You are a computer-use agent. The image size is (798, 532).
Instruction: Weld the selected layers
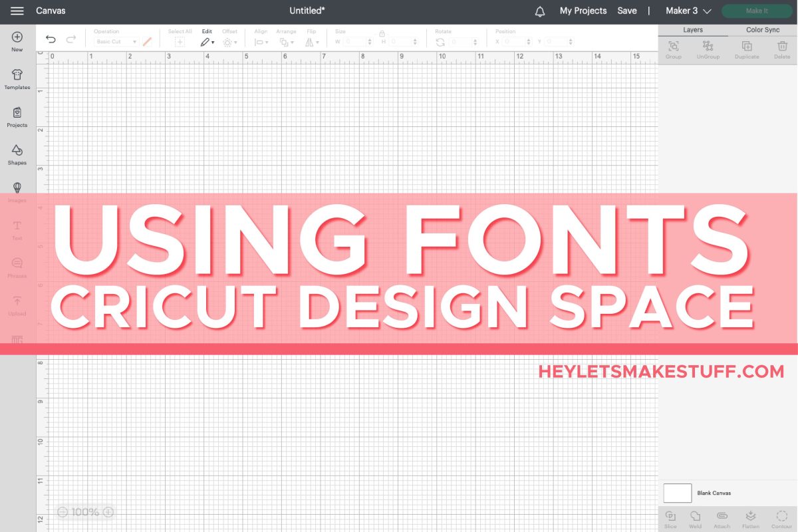(x=695, y=519)
